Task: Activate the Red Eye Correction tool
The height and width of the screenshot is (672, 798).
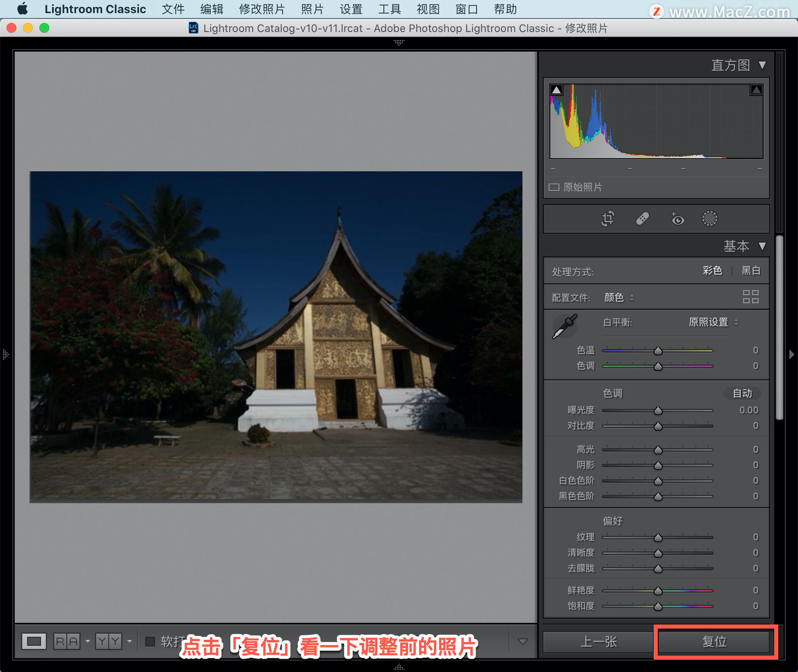Action: click(x=677, y=218)
